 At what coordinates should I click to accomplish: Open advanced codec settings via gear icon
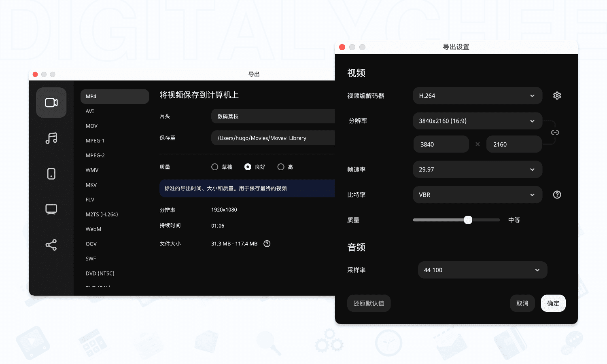(557, 95)
